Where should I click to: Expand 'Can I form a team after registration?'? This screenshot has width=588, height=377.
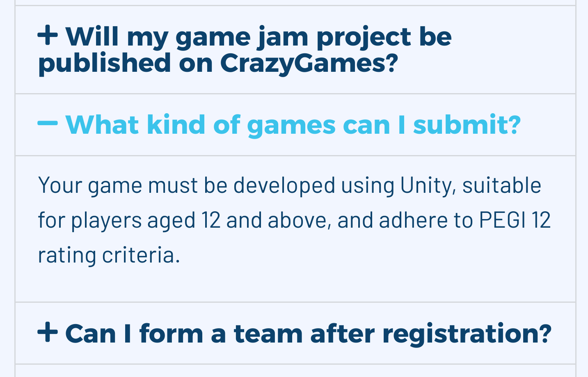point(295,333)
